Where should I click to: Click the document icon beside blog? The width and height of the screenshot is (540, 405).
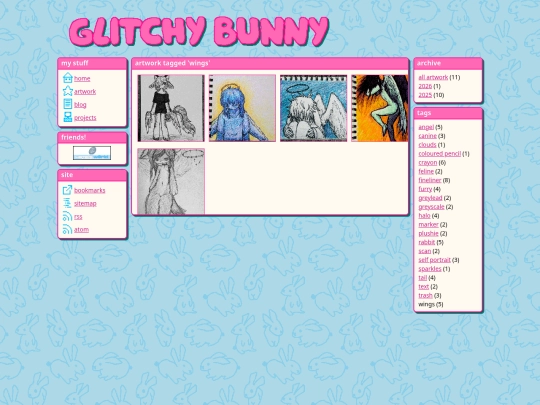[x=68, y=104]
